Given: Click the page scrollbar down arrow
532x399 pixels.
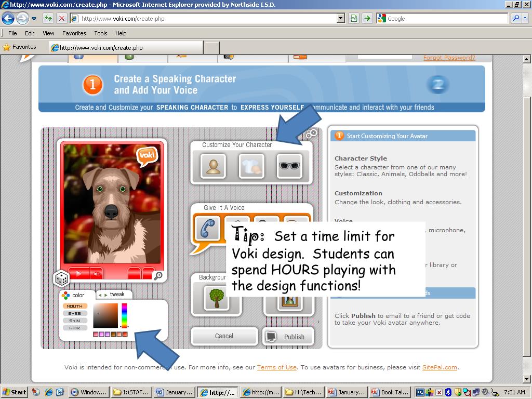Looking at the screenshot, I should pyautogui.click(x=526, y=379).
